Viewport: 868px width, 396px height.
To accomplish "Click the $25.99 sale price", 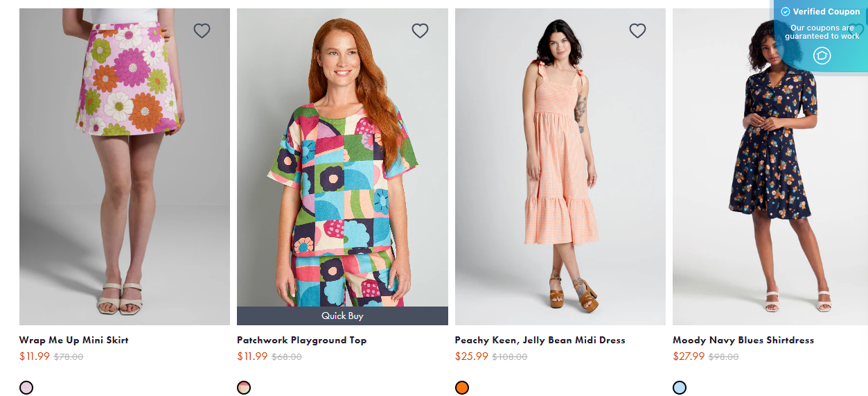I will pyautogui.click(x=471, y=356).
